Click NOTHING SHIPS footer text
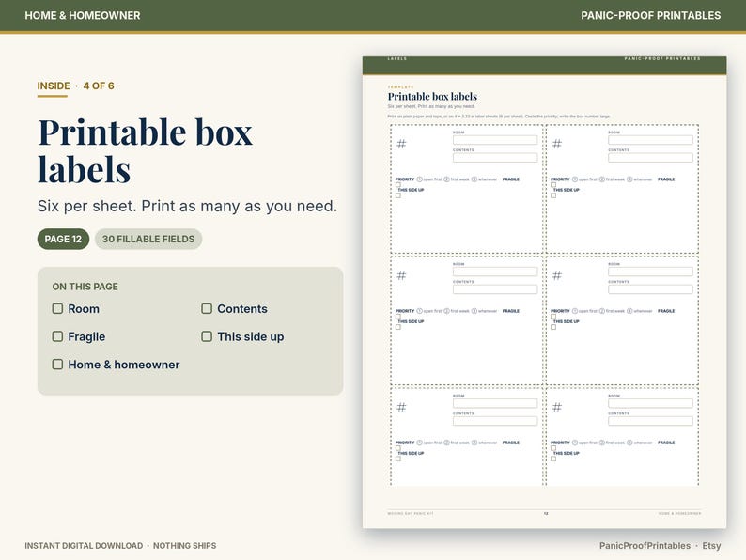 [x=184, y=546]
